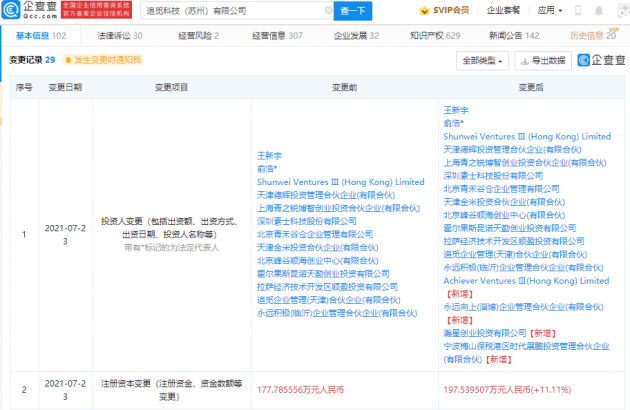Switch to 企业发展 tab
Screen dimensions: 630x410
(356, 36)
